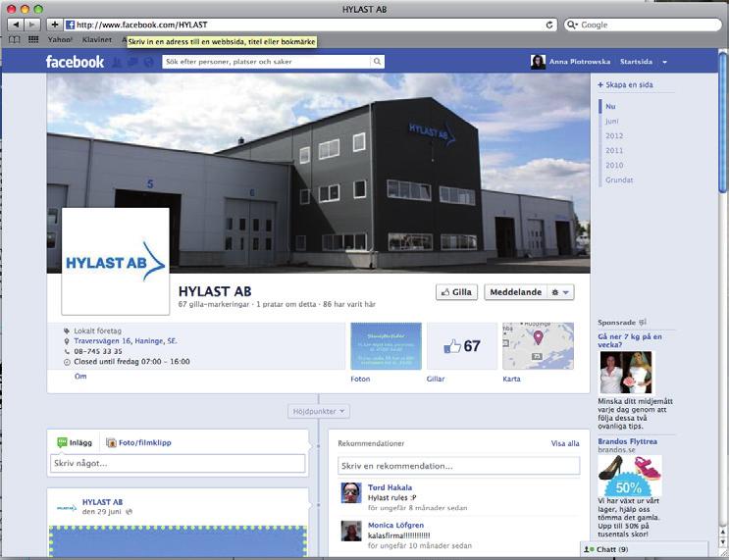This screenshot has height=560, width=729.
Task: Open Traversvägen 16, Haninge address link
Action: click(126, 341)
